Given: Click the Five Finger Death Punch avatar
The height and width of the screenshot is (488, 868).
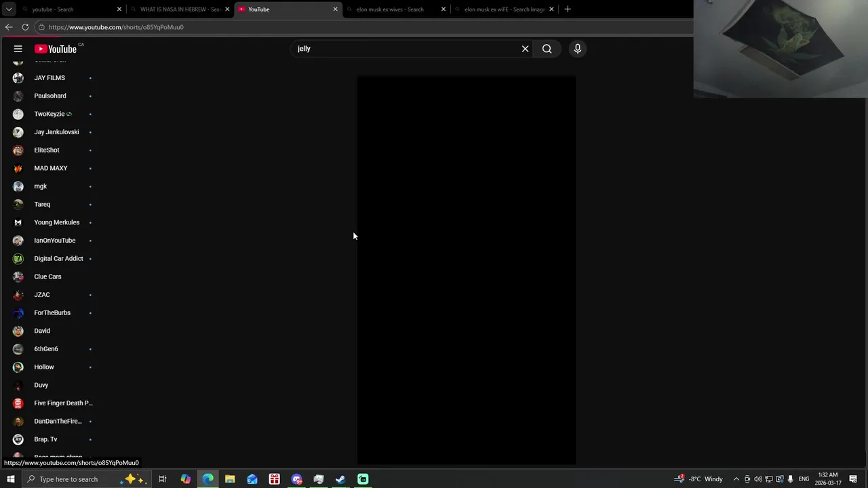Looking at the screenshot, I should tap(18, 403).
